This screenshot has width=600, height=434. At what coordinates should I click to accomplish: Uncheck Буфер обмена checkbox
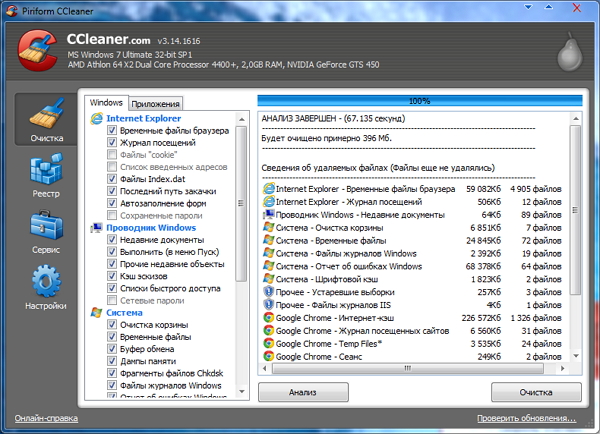click(x=112, y=349)
